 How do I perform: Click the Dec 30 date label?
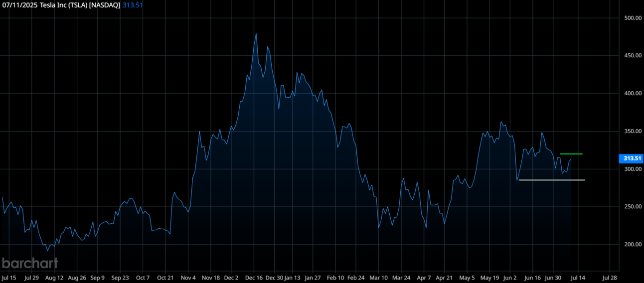[275, 278]
